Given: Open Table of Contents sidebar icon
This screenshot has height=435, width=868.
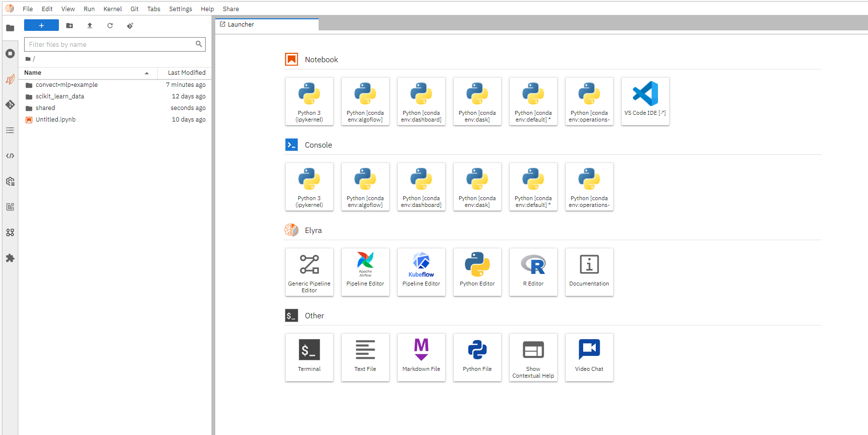Looking at the screenshot, I should point(10,130).
